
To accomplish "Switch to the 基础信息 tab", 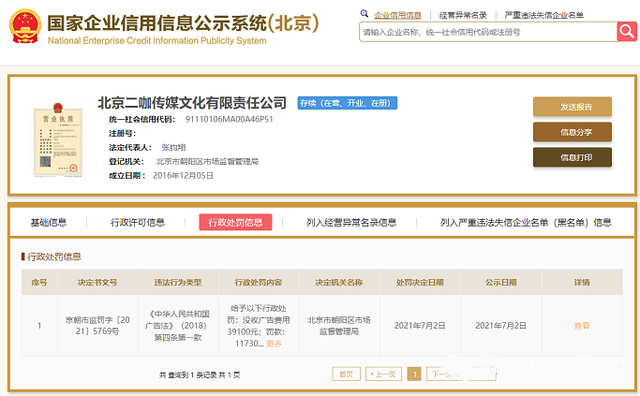I will (49, 222).
